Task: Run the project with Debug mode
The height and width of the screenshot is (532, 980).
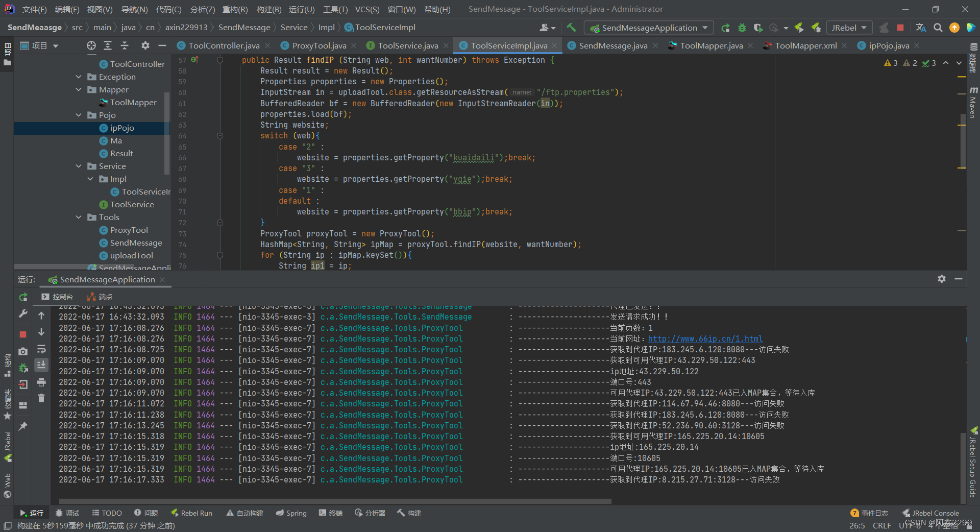Action: pos(742,28)
